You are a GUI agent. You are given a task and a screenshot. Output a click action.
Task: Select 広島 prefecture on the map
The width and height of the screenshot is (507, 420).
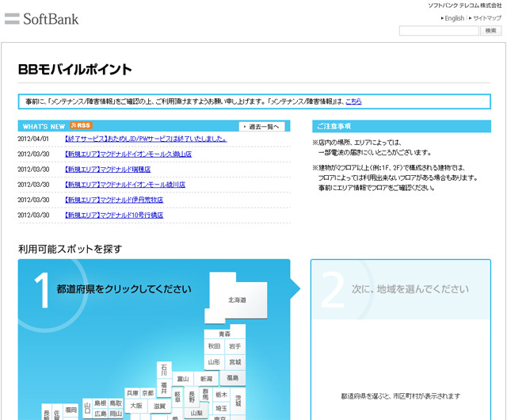coord(101,414)
